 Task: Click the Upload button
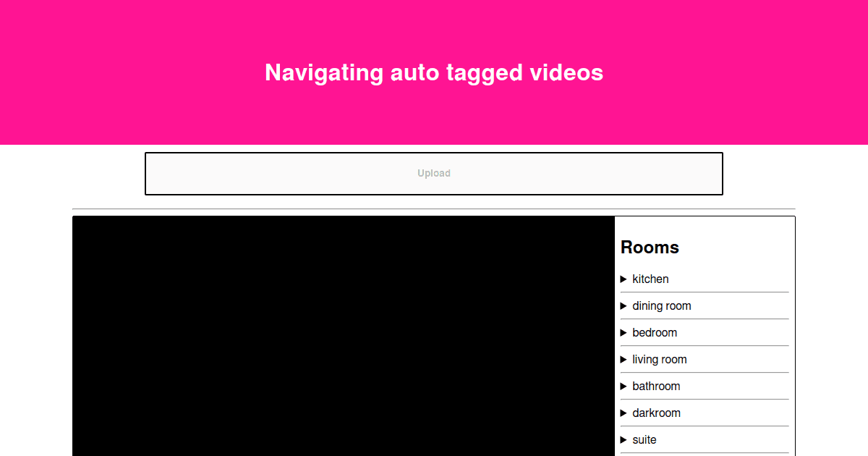point(434,174)
